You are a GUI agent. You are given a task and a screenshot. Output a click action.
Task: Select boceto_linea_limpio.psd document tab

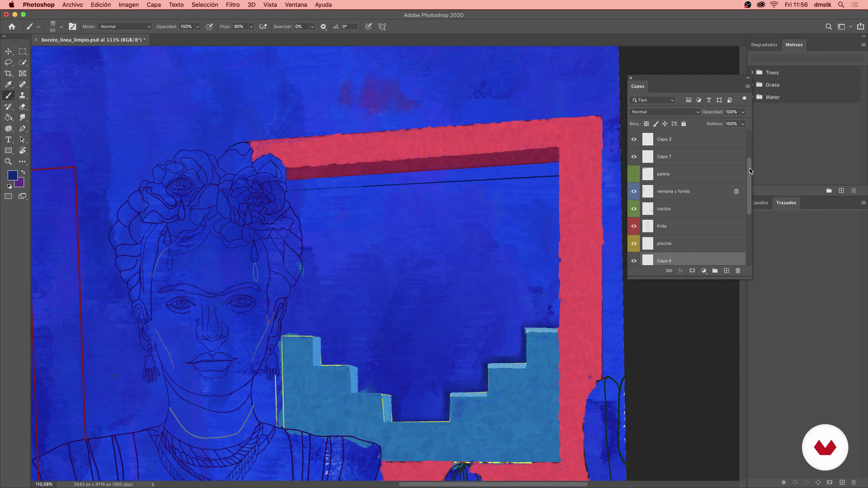tap(93, 40)
